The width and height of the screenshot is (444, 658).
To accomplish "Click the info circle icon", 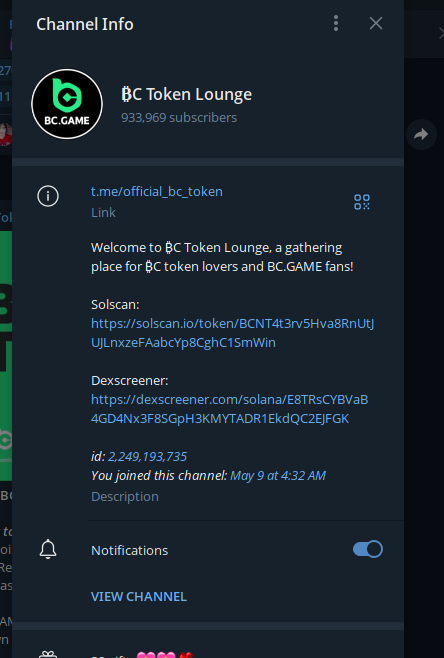I will click(48, 196).
